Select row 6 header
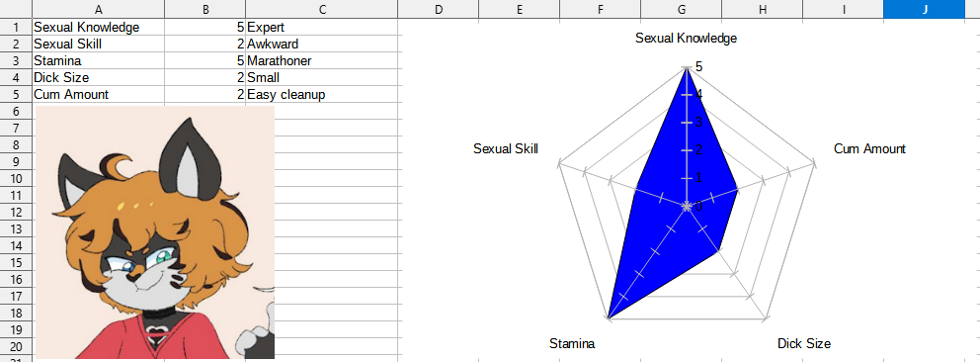The image size is (980, 362). tap(16, 112)
